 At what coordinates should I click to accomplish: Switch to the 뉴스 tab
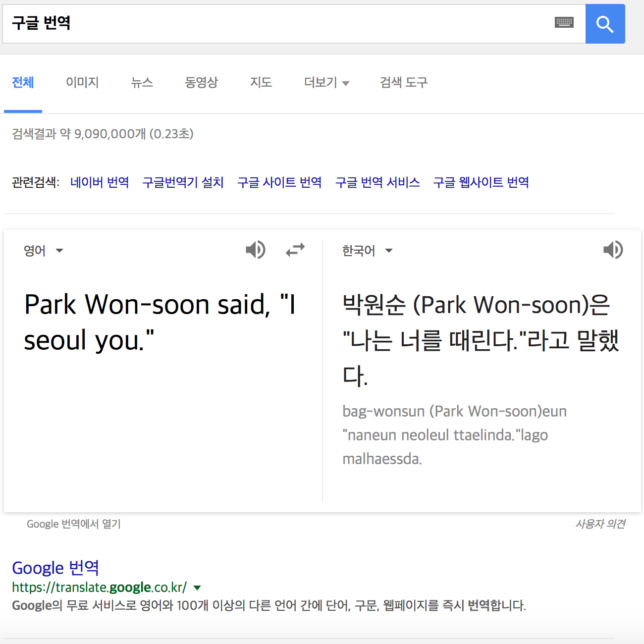(142, 83)
